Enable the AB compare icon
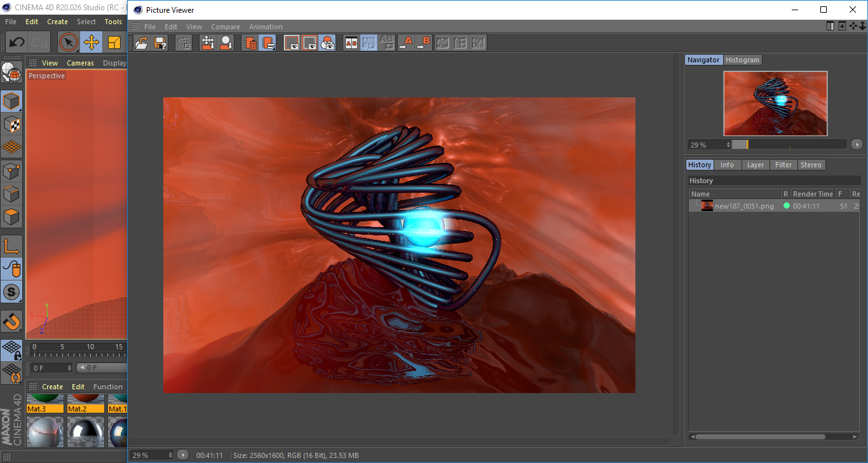Viewport: 868px width, 463px height. pyautogui.click(x=351, y=43)
